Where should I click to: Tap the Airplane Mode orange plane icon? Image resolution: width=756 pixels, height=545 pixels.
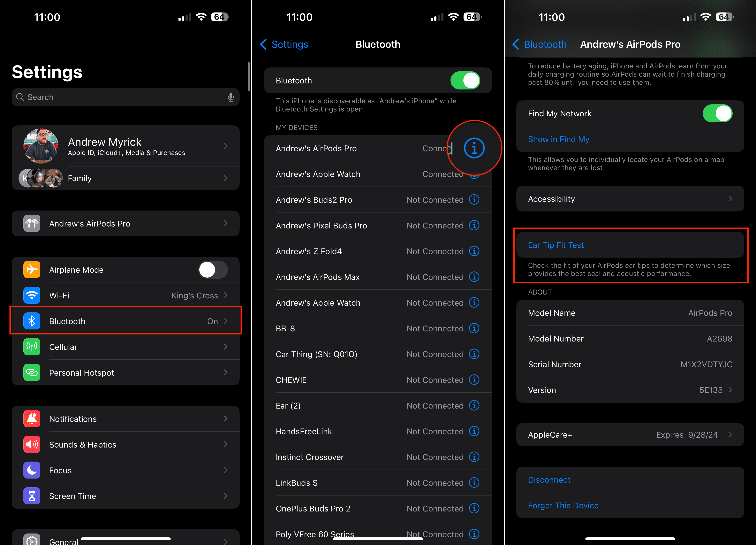(32, 270)
